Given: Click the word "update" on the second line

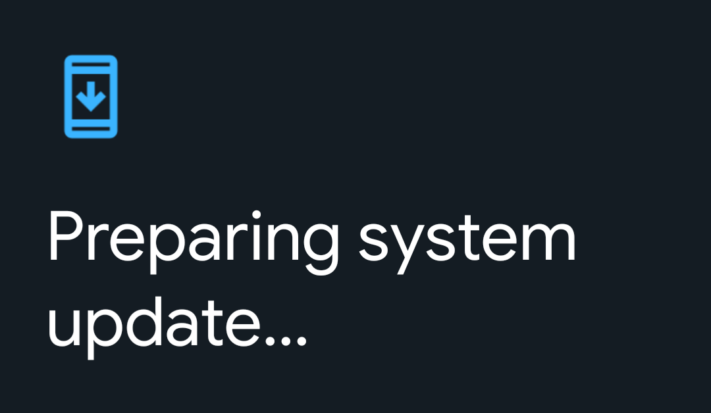Looking at the screenshot, I should [x=154, y=327].
